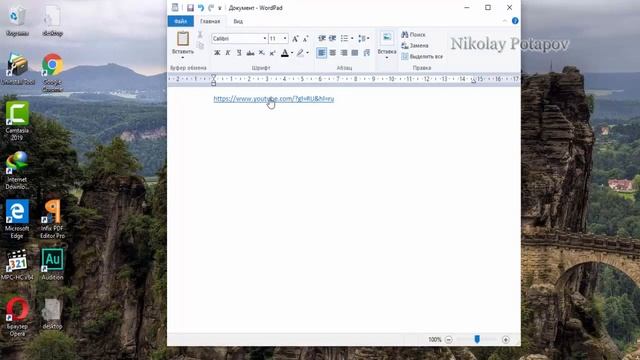Click Замена to replace text

coord(415,46)
